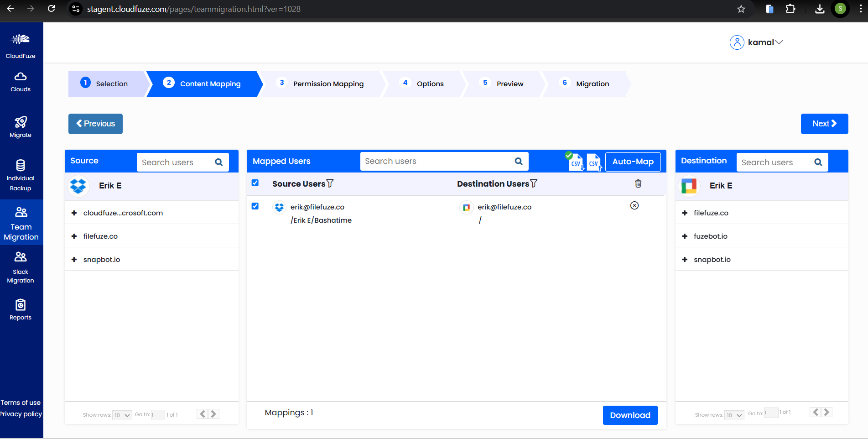Screen dimensions: 868x439
Task: Click the Download button
Action: [630, 415]
